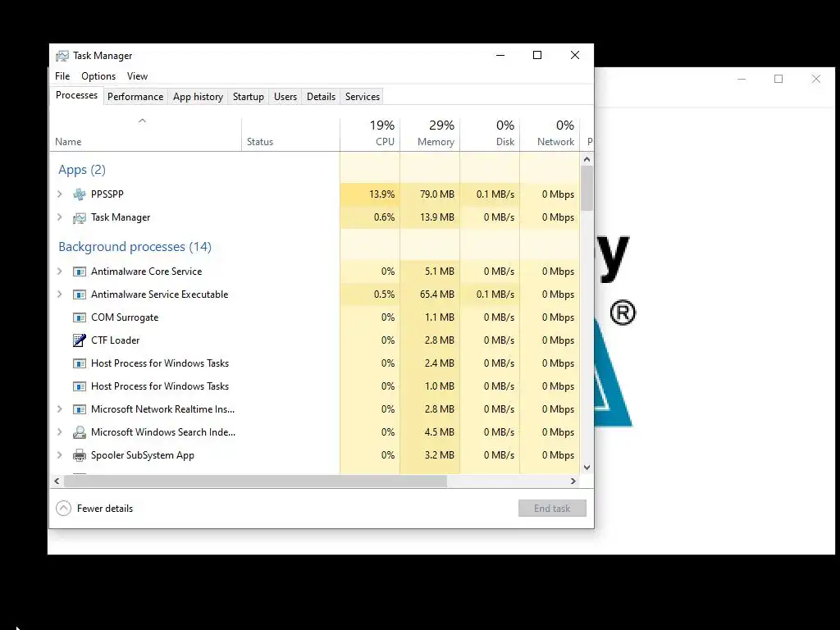Expand Spooler SubSystem App row
The width and height of the screenshot is (840, 630).
pyautogui.click(x=59, y=455)
